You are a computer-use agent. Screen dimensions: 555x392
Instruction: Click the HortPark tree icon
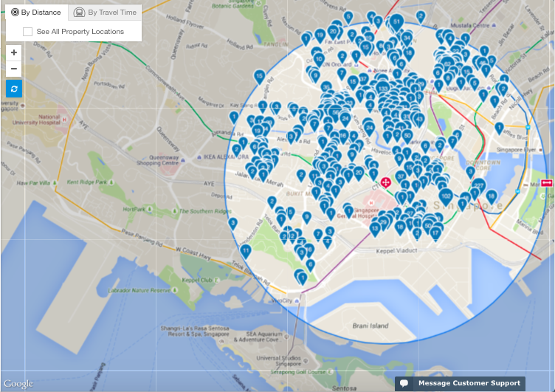[x=149, y=209]
